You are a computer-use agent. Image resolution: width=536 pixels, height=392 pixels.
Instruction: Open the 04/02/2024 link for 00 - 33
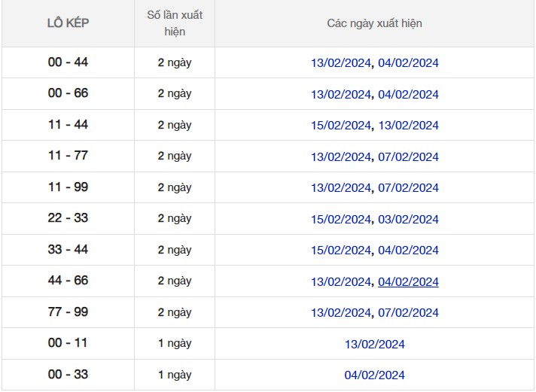374,375
